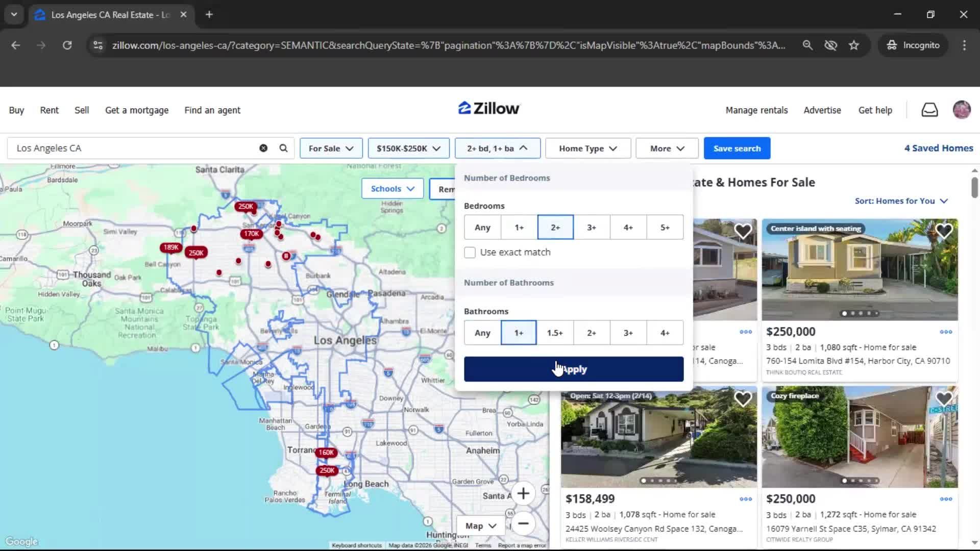Open options menu on the $158,499 listing
The height and width of the screenshot is (551, 980).
point(745,499)
